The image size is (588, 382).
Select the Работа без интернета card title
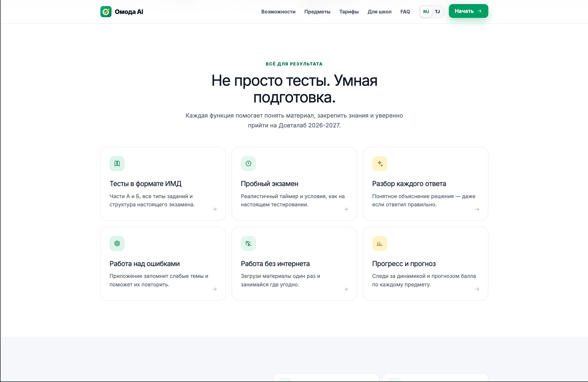click(275, 264)
